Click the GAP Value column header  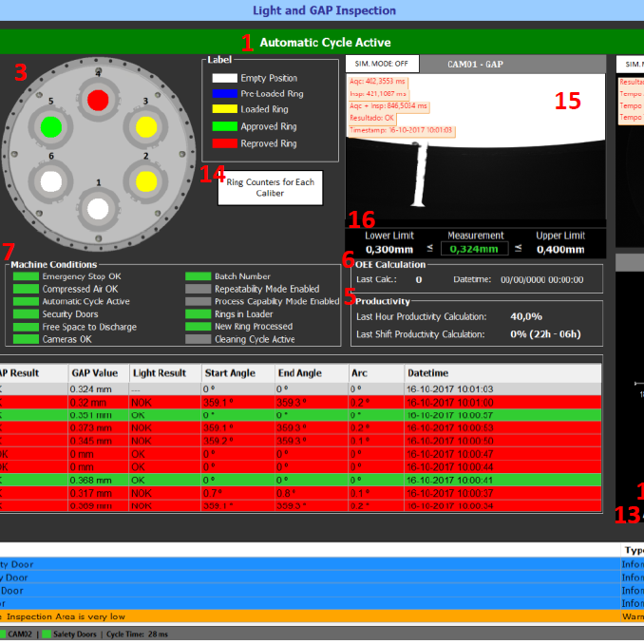(x=93, y=373)
